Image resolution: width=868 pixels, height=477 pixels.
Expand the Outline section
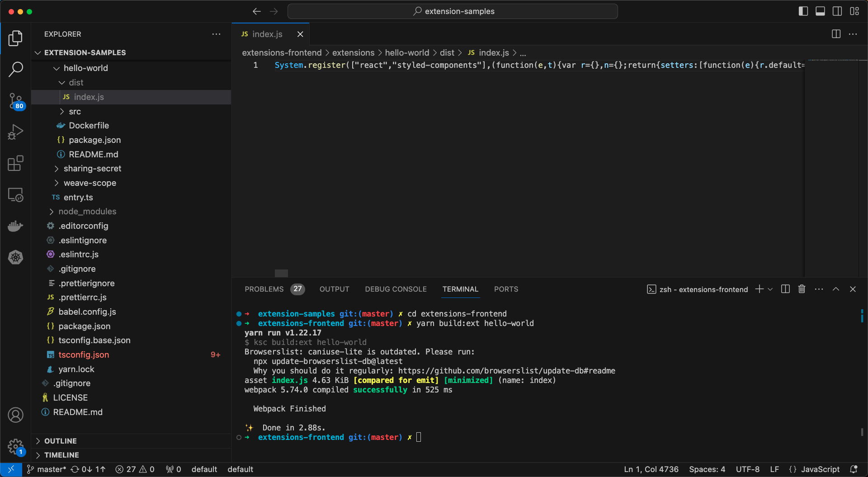click(131, 441)
